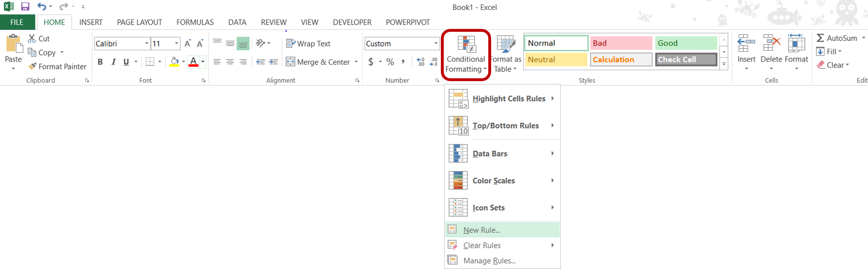
Task: Open Clear Rules submenu
Action: point(502,245)
